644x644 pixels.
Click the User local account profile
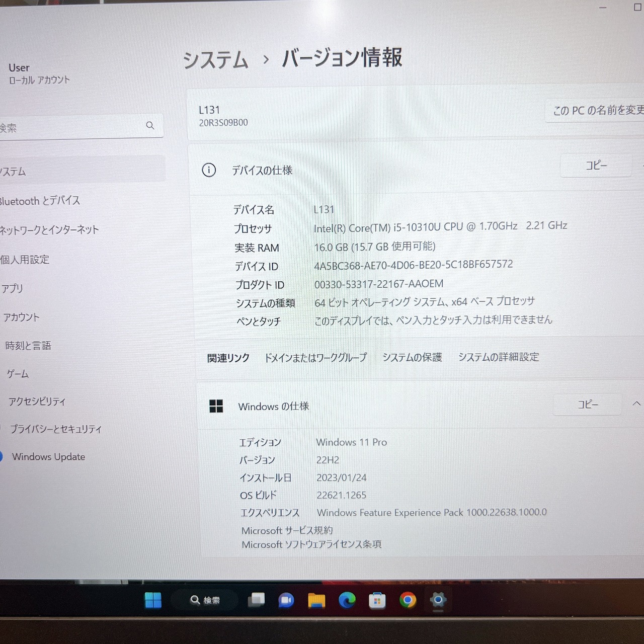pos(39,73)
